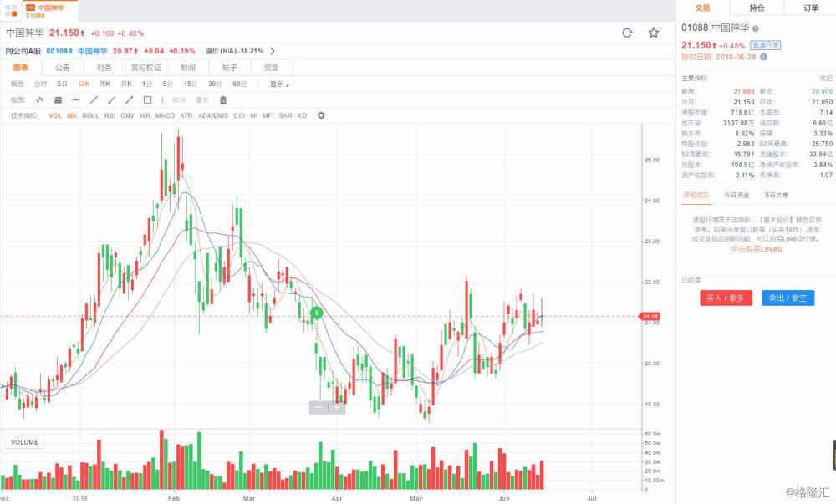Enable the KD indicator

coord(303,115)
